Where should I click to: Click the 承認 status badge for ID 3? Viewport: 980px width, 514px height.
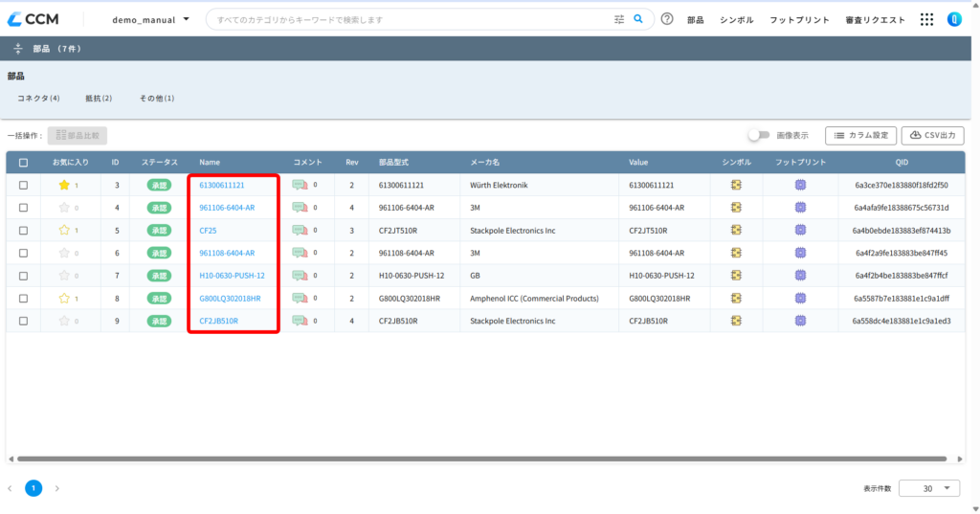pos(160,185)
